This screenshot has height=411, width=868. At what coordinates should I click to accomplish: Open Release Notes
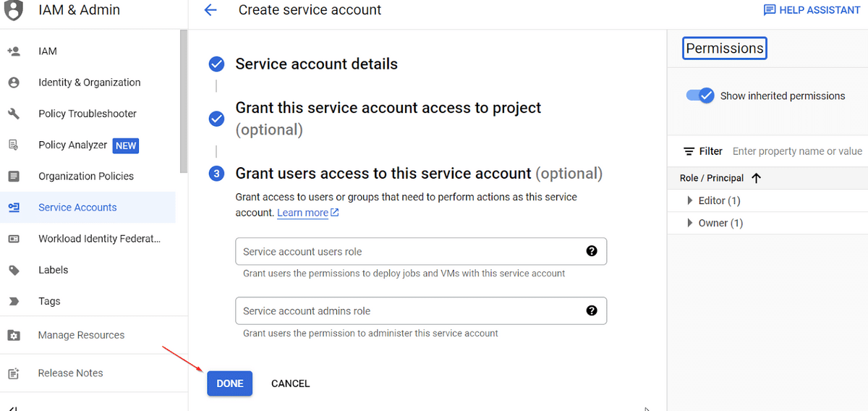point(71,373)
